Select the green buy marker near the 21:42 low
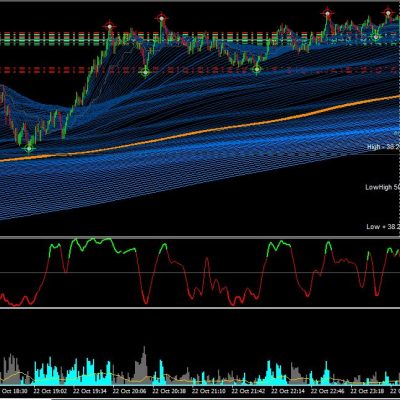Viewport: 400px width, 400px height. [257, 69]
